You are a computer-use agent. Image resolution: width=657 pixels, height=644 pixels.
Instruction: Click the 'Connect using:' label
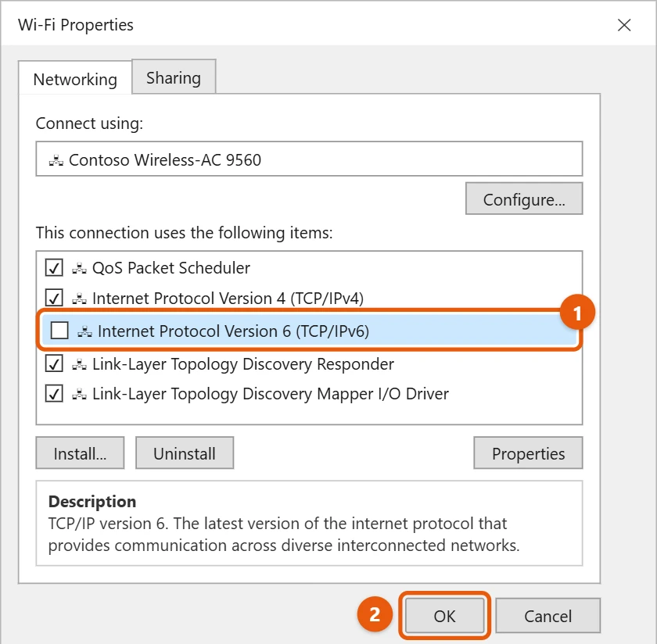click(89, 123)
